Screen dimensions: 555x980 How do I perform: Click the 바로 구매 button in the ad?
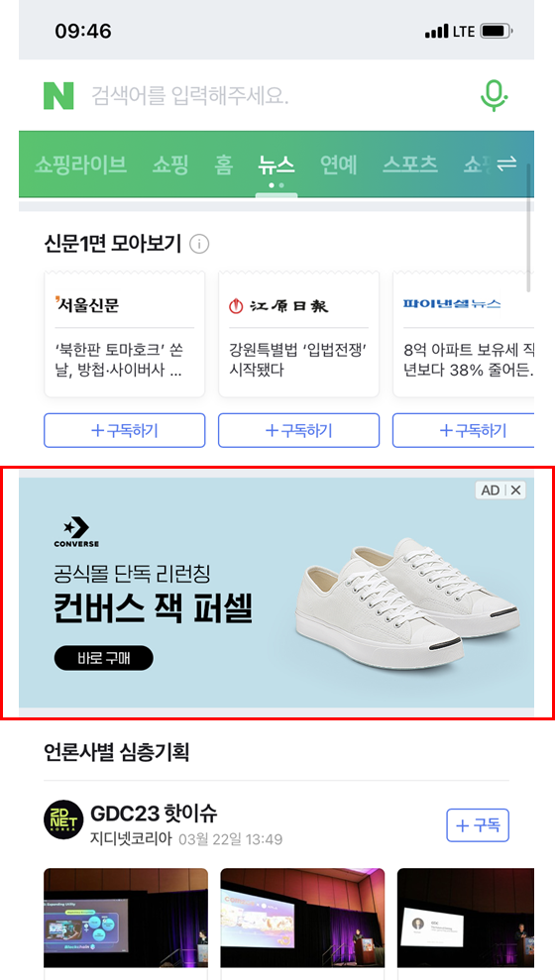click(x=104, y=658)
